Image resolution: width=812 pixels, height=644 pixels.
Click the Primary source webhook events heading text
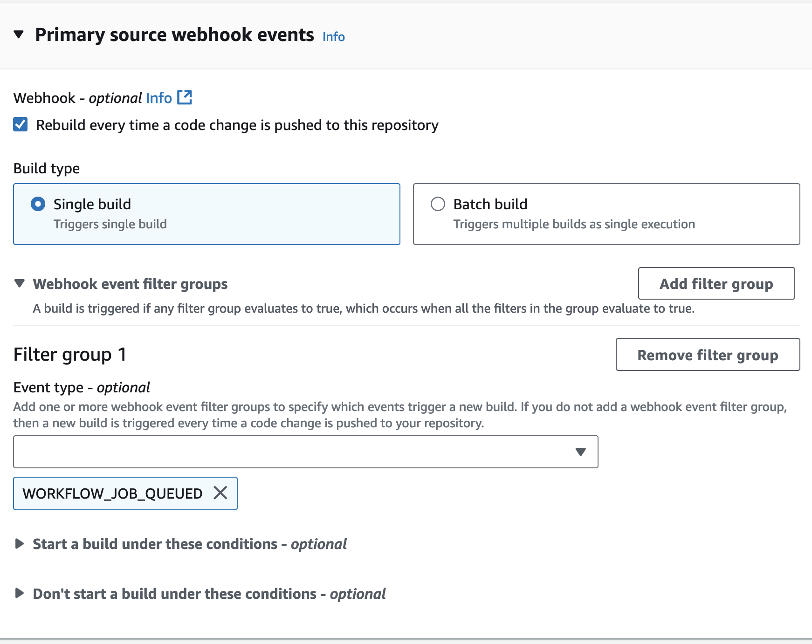[x=174, y=35]
